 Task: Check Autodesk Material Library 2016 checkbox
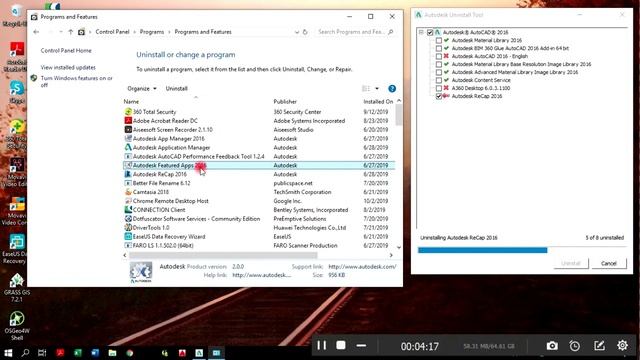coord(439,40)
